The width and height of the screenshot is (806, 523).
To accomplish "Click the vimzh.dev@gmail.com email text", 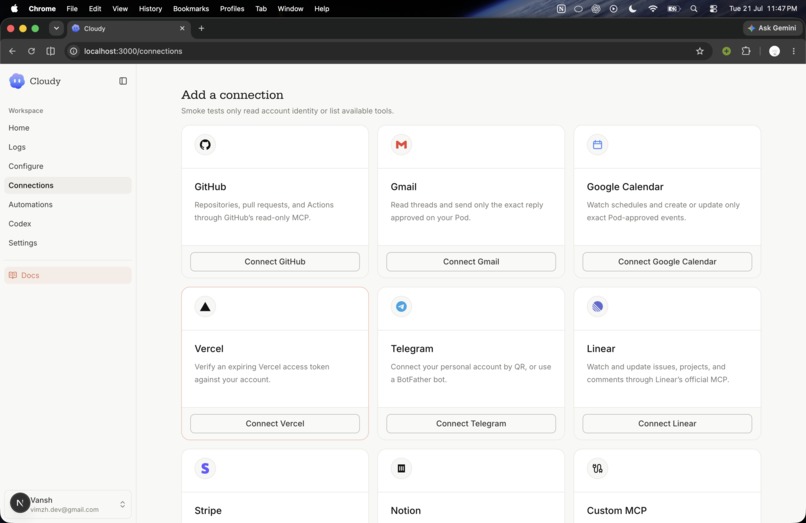I will pyautogui.click(x=64, y=510).
